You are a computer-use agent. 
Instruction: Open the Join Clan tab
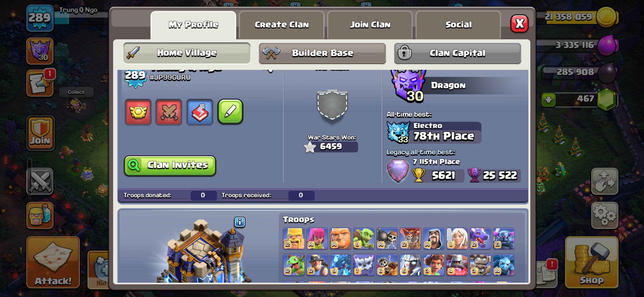370,25
